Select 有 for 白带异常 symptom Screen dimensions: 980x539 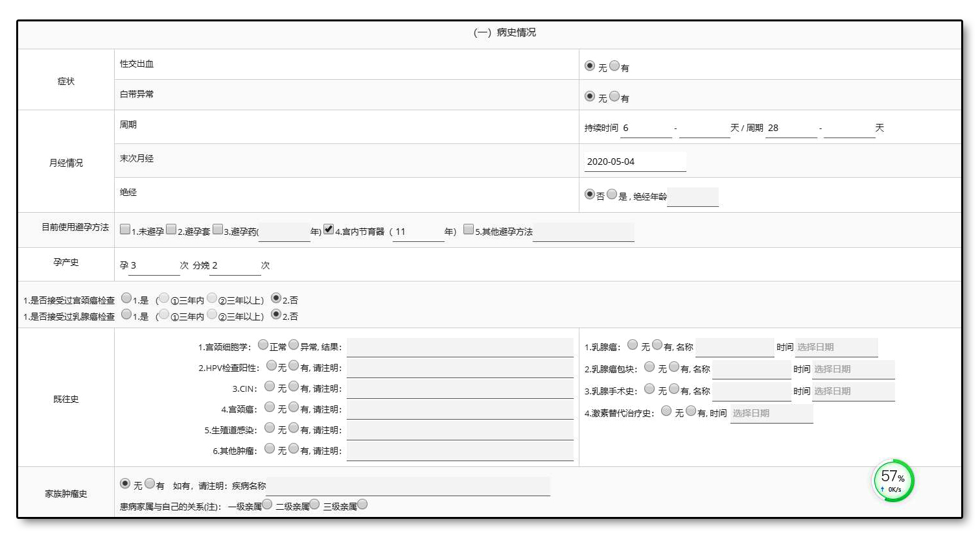click(614, 96)
